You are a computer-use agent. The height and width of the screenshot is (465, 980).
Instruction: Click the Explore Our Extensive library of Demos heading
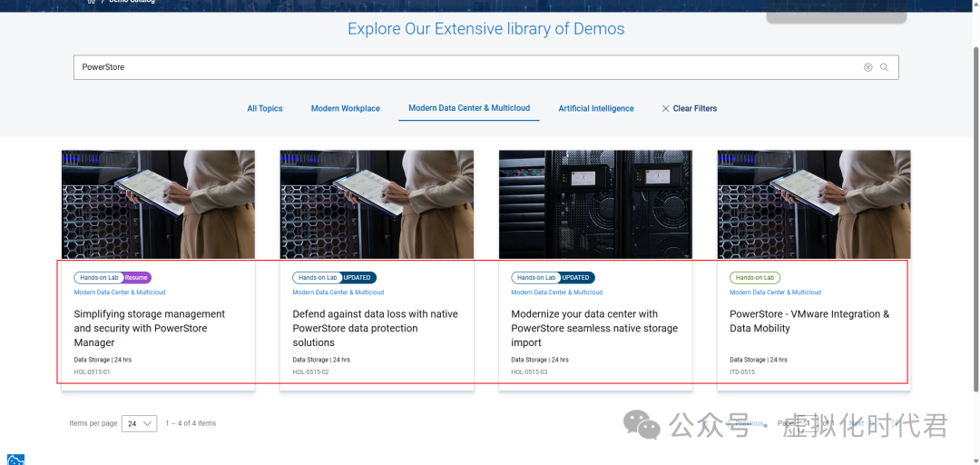(x=485, y=29)
